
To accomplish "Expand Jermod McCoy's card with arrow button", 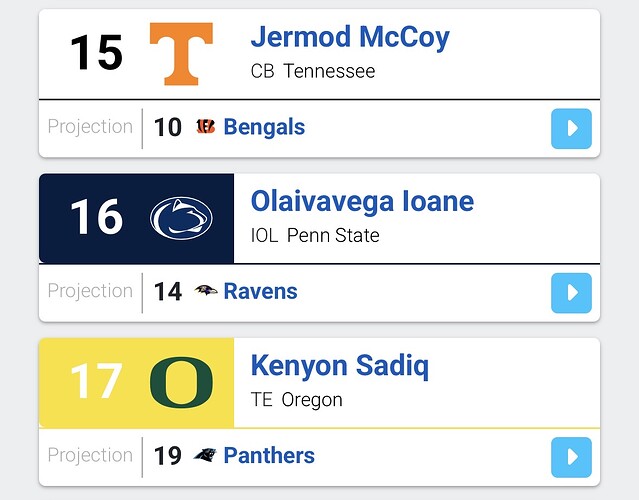I will tap(571, 129).
